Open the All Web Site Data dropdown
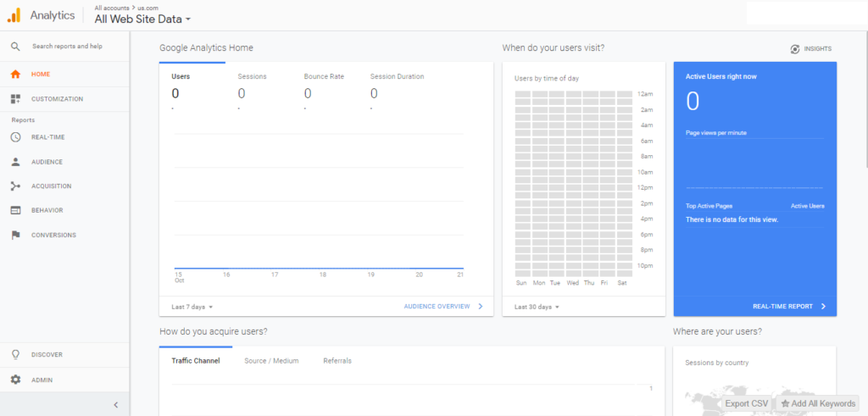This screenshot has height=416, width=868. 142,19
